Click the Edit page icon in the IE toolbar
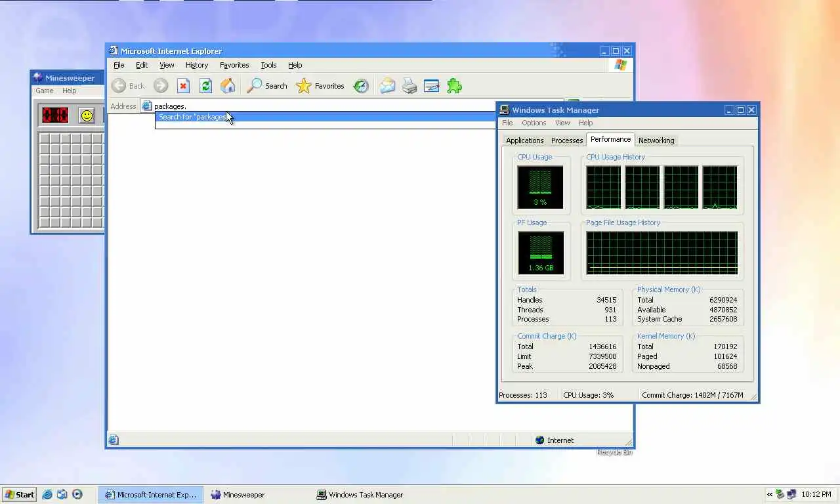 tap(431, 86)
